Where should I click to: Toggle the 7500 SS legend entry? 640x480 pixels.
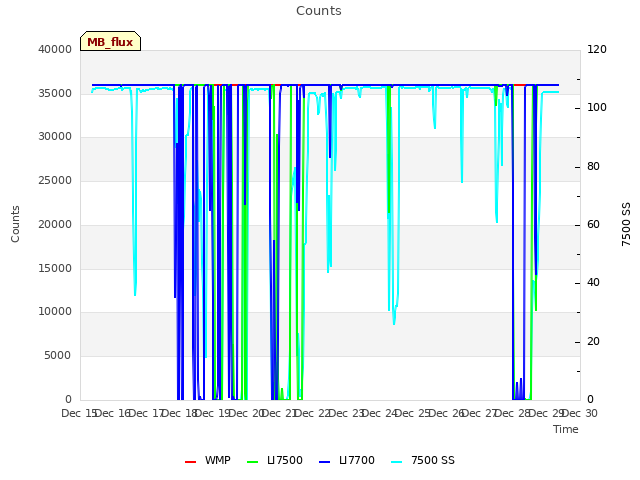click(x=423, y=460)
